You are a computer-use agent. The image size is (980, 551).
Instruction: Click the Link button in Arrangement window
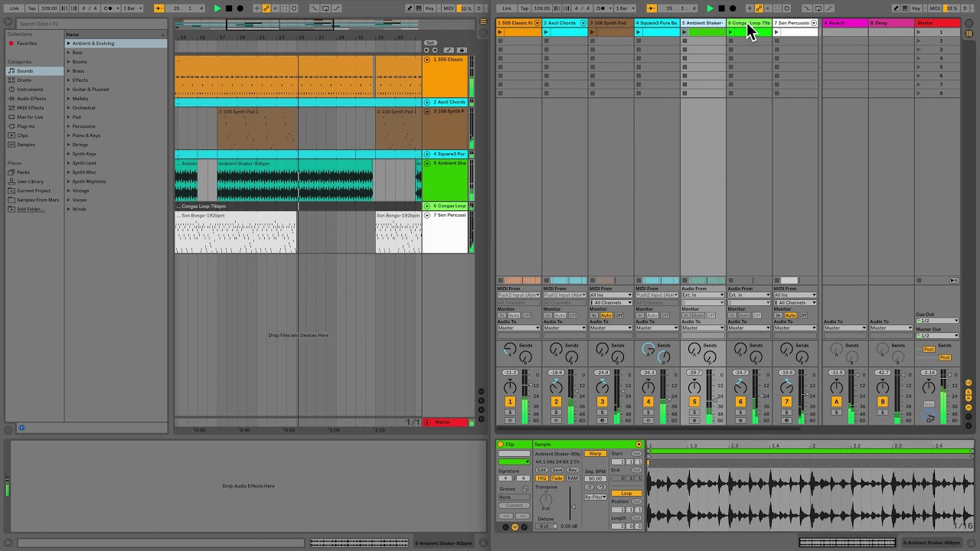(x=15, y=8)
